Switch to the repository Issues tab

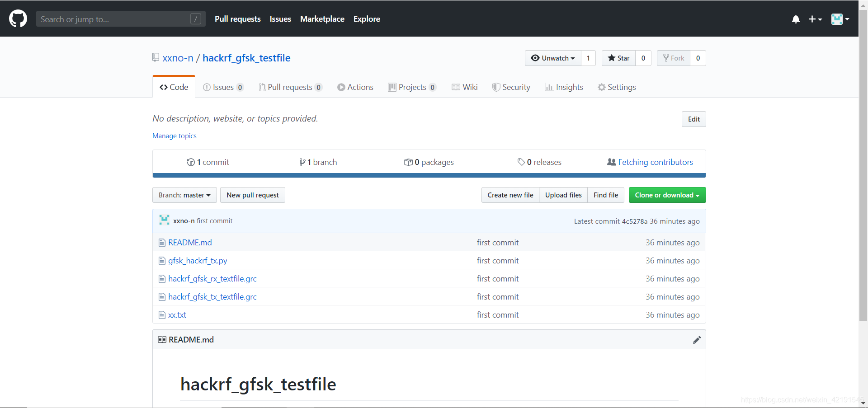[223, 87]
